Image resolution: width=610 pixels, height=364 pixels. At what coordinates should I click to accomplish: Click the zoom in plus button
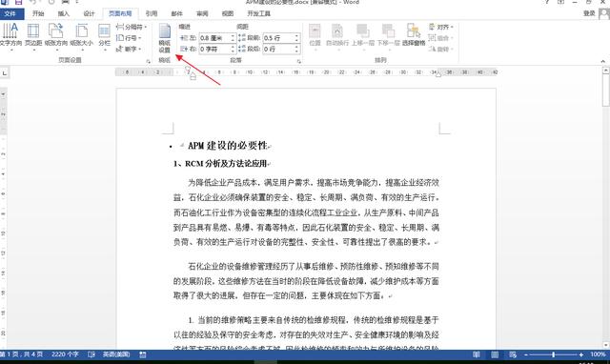(x=580, y=354)
